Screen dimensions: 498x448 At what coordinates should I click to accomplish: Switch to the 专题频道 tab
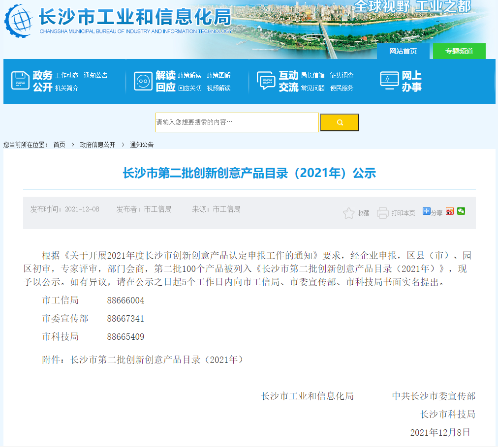459,51
